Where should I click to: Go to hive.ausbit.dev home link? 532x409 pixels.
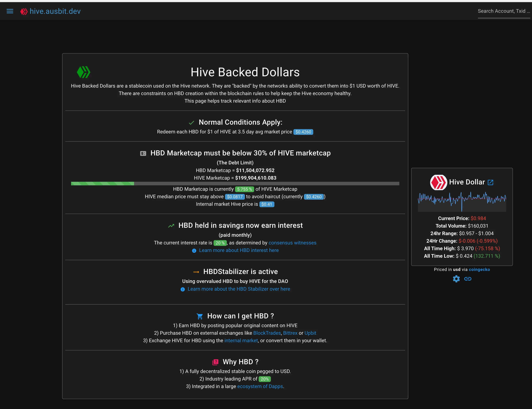(55, 11)
